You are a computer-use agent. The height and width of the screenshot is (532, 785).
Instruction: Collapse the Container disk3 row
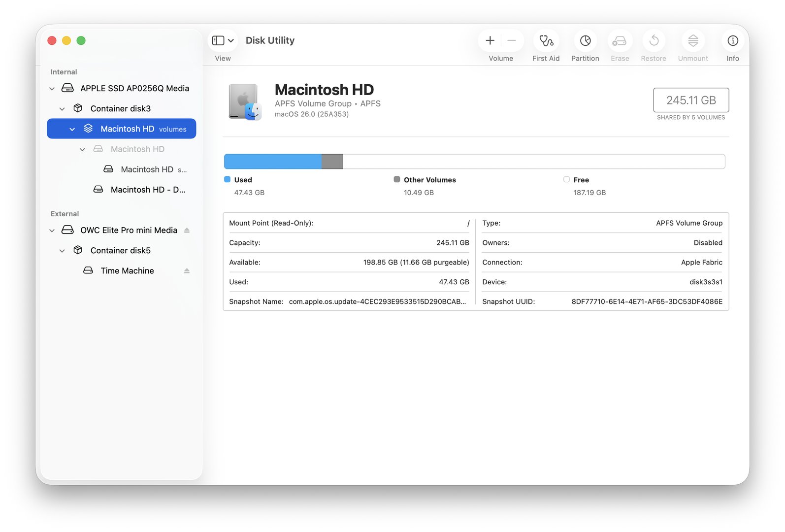(x=62, y=109)
